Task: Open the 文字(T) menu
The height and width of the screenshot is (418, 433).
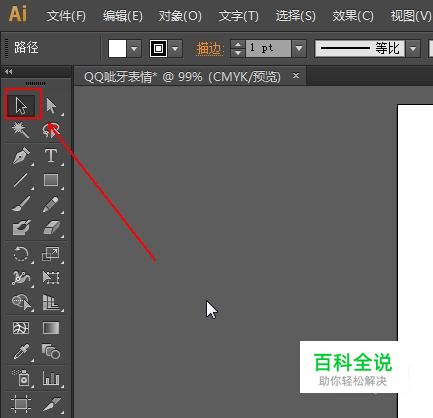Action: pos(238,16)
